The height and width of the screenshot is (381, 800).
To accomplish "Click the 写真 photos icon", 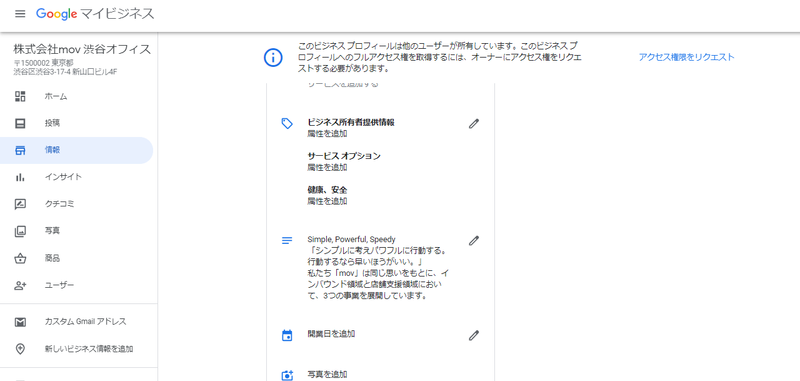I will (20, 231).
